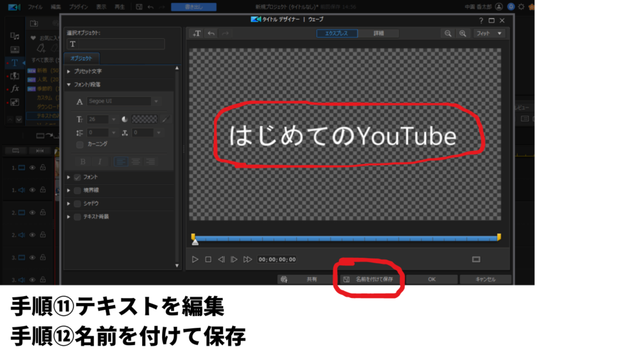
Task: Click the 書き出し export button
Action: click(x=194, y=7)
